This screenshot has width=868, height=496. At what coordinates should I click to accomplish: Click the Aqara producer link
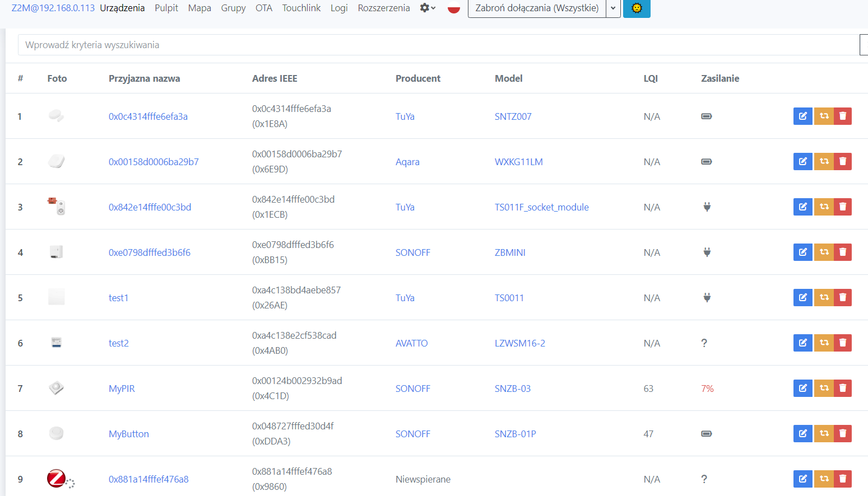tap(407, 162)
